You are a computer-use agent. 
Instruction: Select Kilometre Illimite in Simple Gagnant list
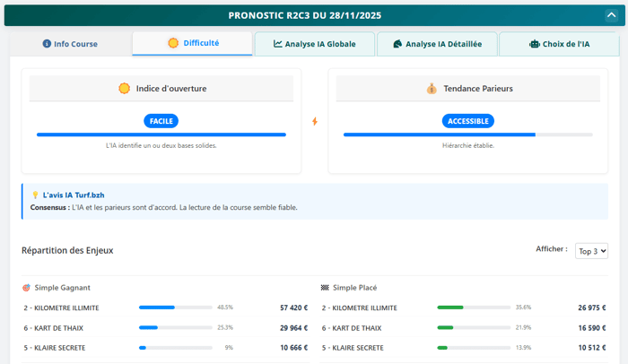pyautogui.click(x=61, y=308)
